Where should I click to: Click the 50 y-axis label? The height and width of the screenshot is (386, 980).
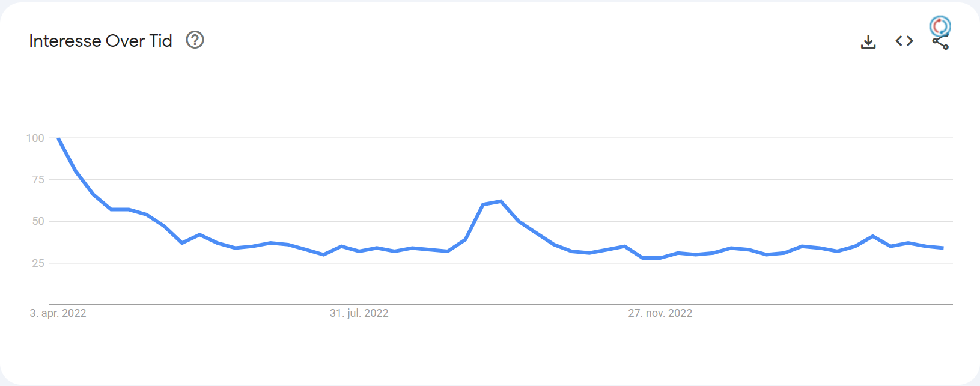(x=38, y=221)
